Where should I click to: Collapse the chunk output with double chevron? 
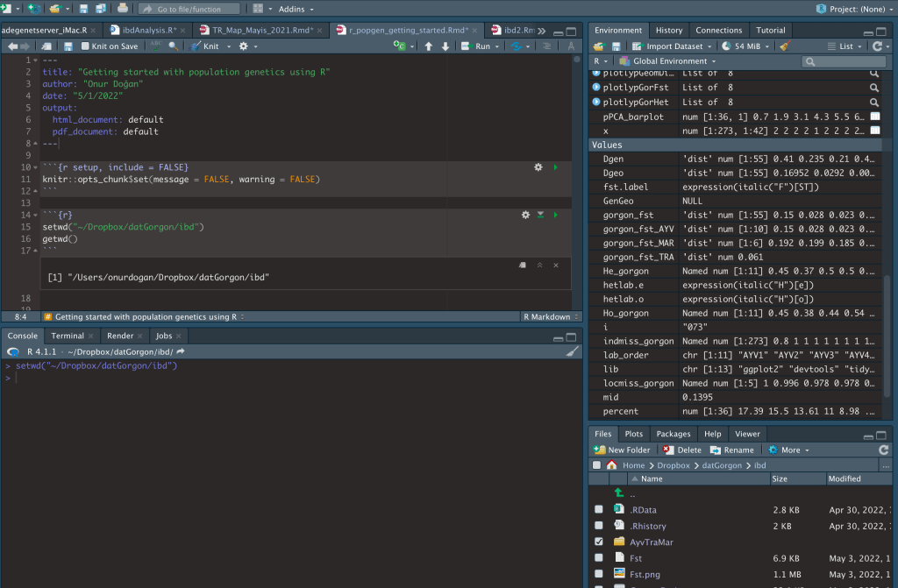pos(539,265)
